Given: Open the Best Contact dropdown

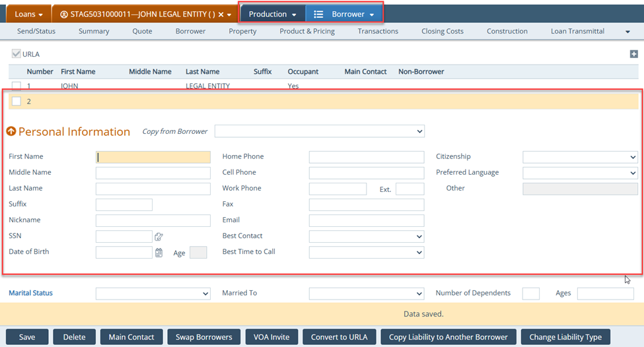Looking at the screenshot, I should (x=366, y=236).
